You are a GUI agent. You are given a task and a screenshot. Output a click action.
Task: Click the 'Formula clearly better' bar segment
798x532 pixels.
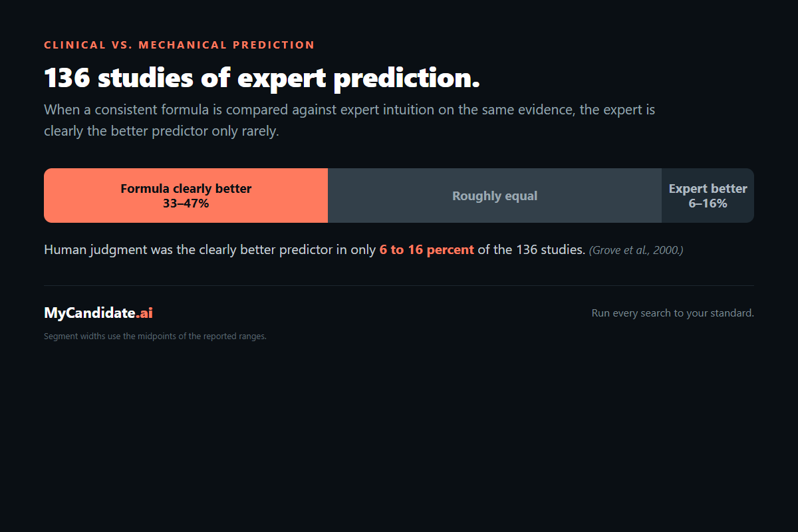point(186,196)
